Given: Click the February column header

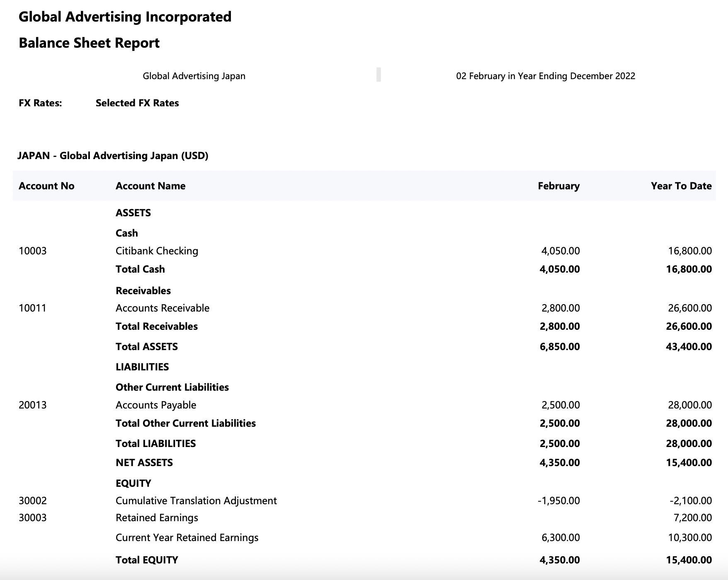Looking at the screenshot, I should click(x=558, y=186).
